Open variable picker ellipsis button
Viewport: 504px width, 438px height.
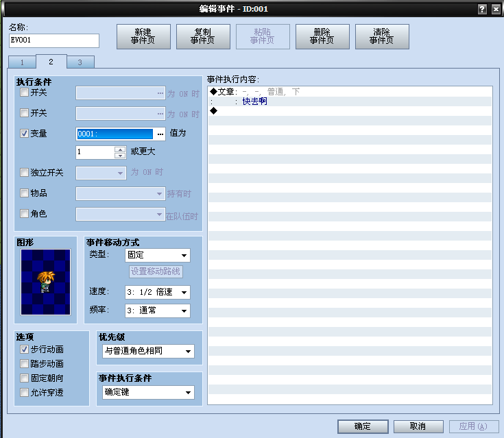click(x=160, y=134)
